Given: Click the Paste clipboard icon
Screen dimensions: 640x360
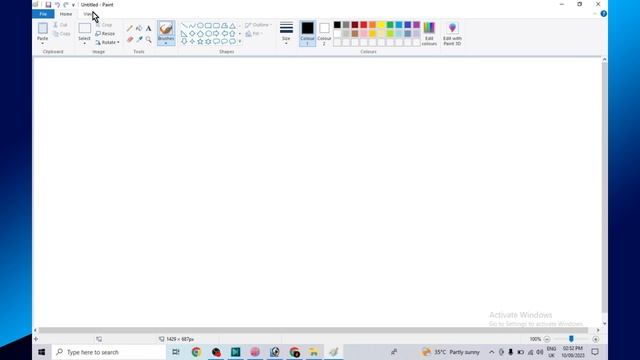Looking at the screenshot, I should 42,28.
